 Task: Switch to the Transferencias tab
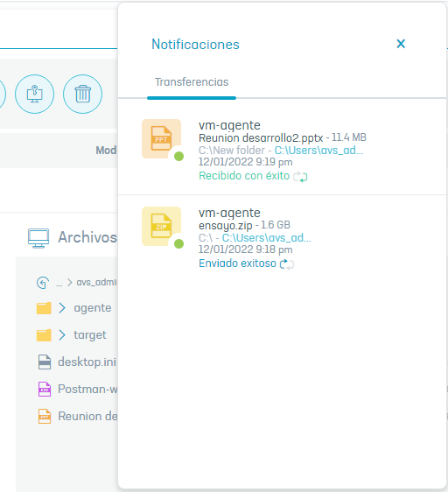192,82
